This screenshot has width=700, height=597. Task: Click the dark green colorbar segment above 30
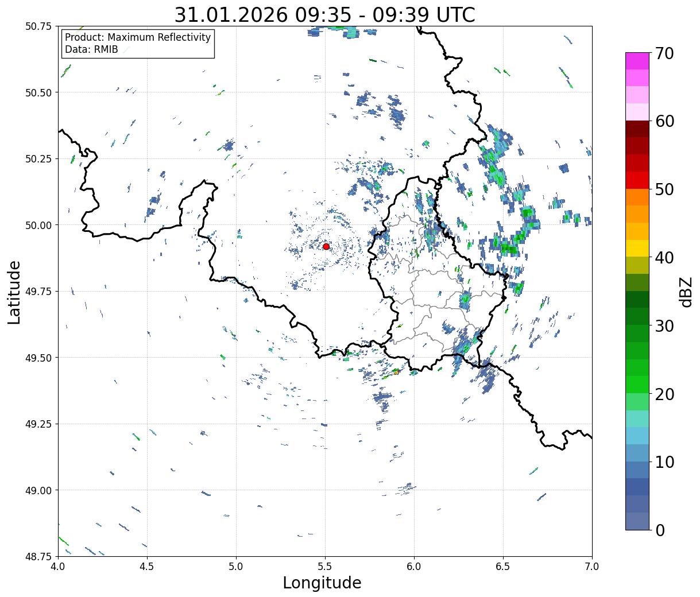(x=637, y=316)
